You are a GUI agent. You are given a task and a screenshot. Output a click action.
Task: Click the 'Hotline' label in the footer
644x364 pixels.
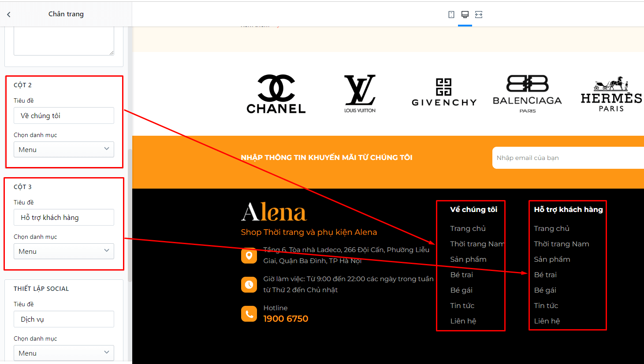(x=275, y=308)
